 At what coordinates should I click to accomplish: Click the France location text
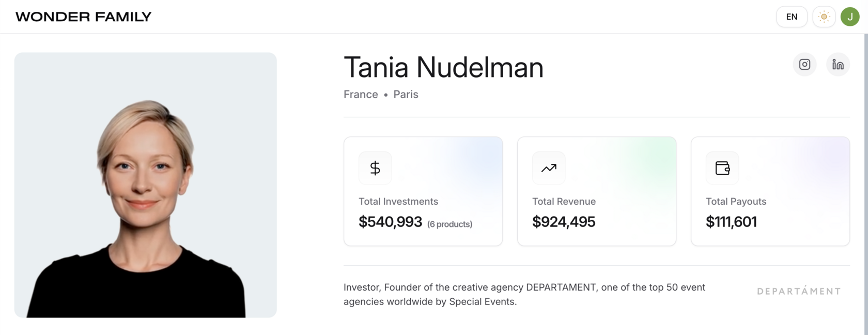[x=361, y=94]
